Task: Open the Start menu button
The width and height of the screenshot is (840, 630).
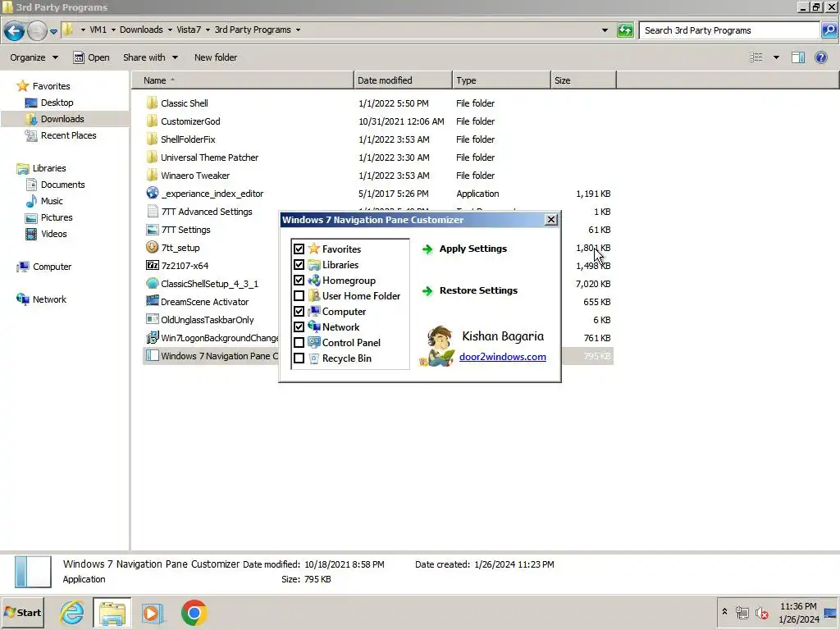Action: tap(22, 612)
